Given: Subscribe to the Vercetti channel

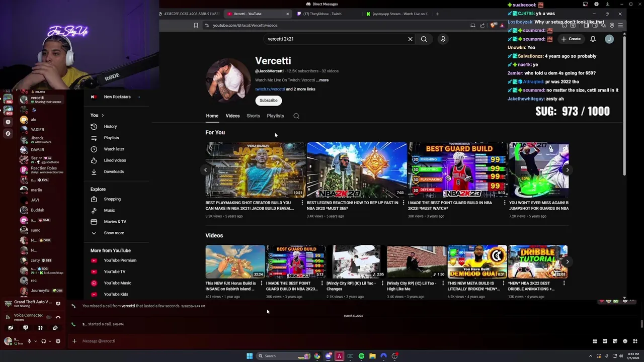Looking at the screenshot, I should pos(268,100).
